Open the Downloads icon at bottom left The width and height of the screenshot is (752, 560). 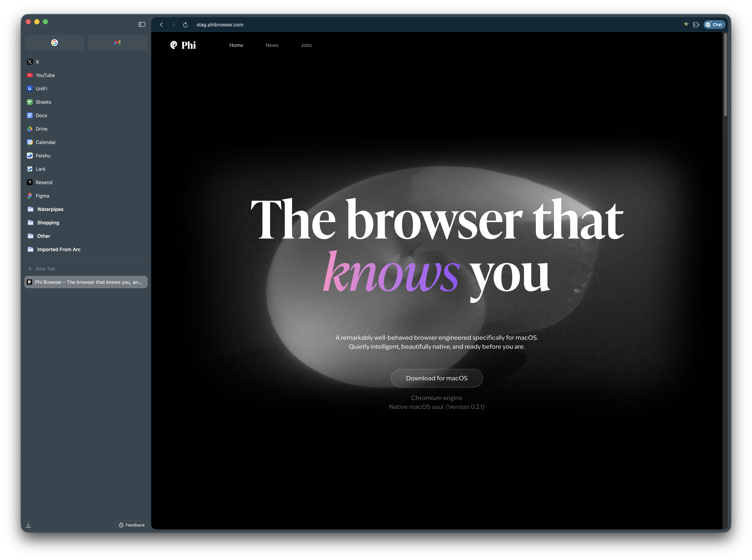[x=28, y=525]
